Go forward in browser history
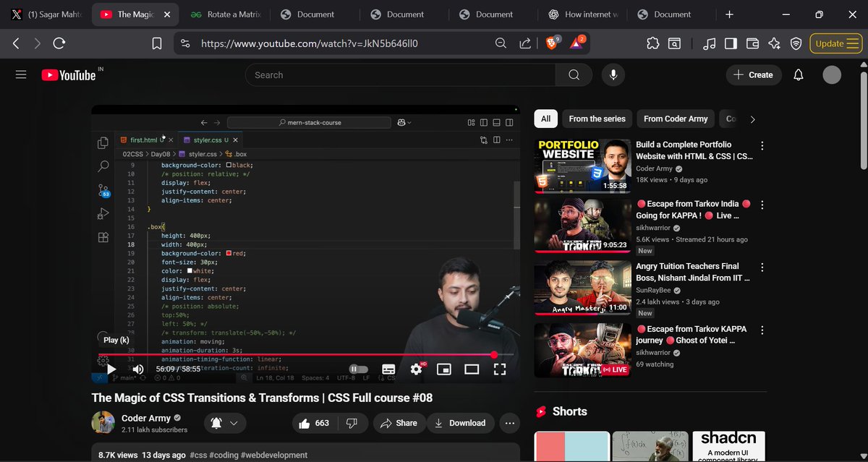The width and height of the screenshot is (868, 462). [38, 43]
